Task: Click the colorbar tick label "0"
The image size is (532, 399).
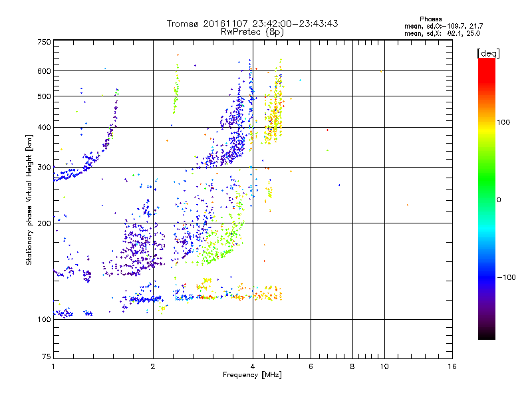Action: point(499,200)
